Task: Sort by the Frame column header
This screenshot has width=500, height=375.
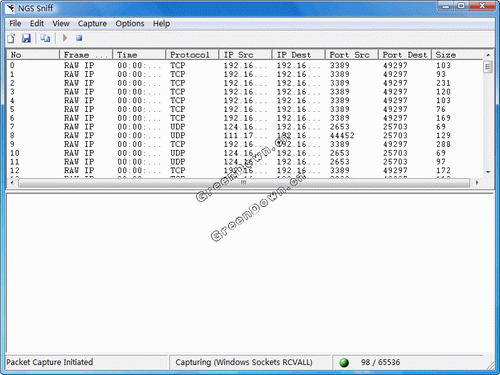Action: pyautogui.click(x=86, y=55)
